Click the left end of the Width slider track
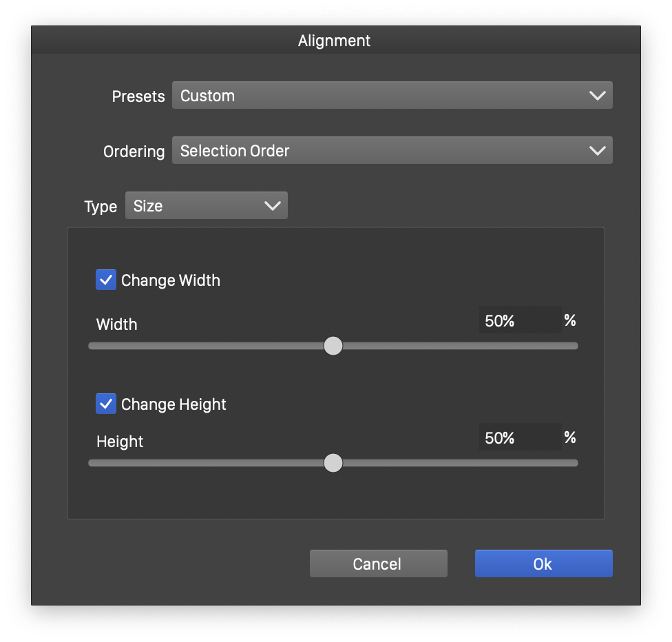This screenshot has height=642, width=672. point(93,346)
